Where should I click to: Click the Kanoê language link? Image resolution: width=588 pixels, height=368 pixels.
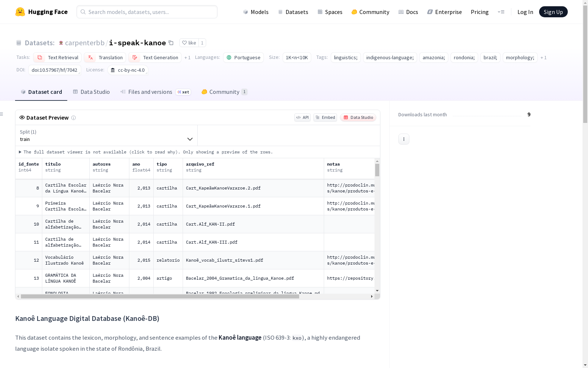240,337
